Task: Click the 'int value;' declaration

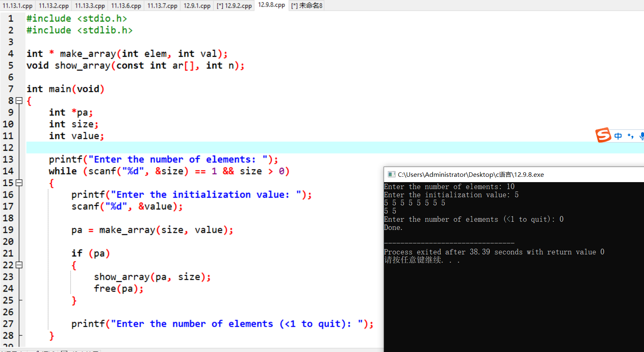Action: [x=77, y=136]
